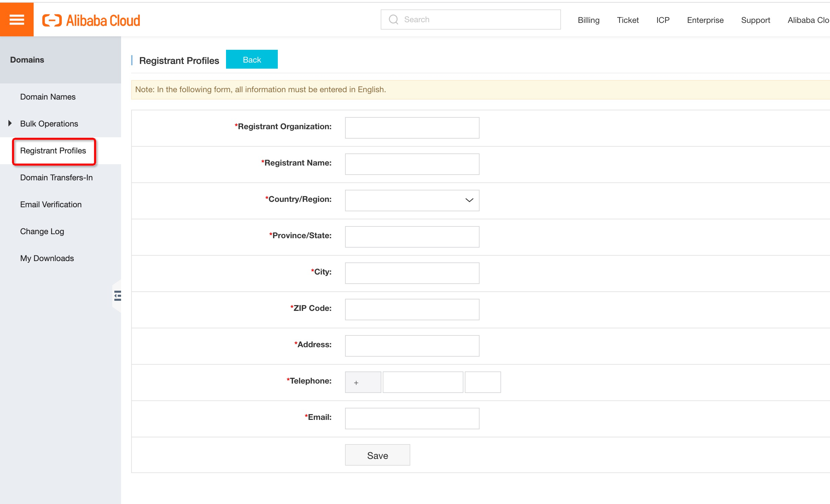830x504 pixels.
Task: Click into the Email input field
Action: tap(412, 418)
